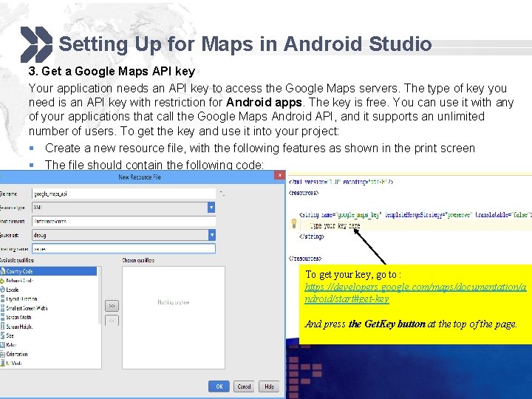The height and width of the screenshot is (399, 532).
Task: Select Network Code qualifier
Action: 20,281
